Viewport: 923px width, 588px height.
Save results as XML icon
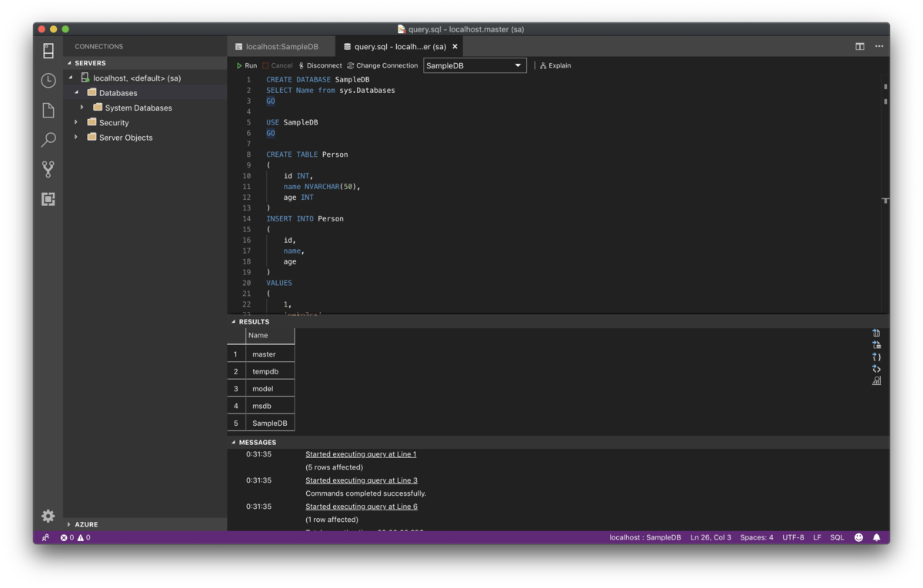[x=876, y=369]
